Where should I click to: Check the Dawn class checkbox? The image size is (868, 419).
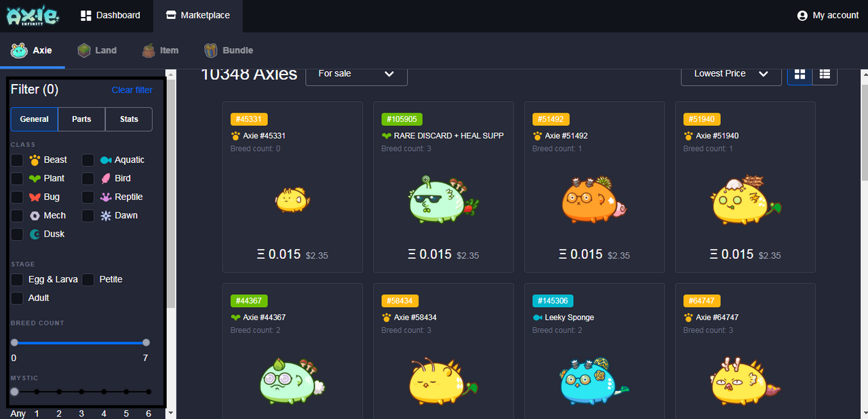point(88,216)
